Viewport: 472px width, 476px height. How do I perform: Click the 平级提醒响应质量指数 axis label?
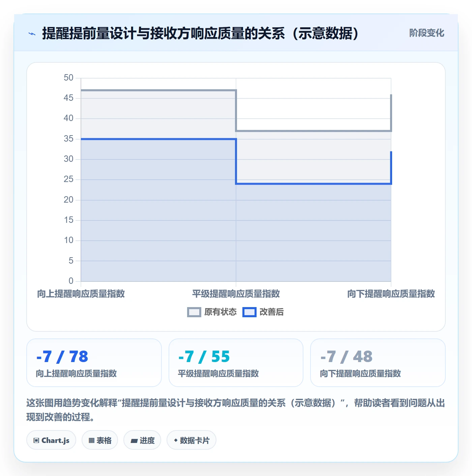pos(236,294)
